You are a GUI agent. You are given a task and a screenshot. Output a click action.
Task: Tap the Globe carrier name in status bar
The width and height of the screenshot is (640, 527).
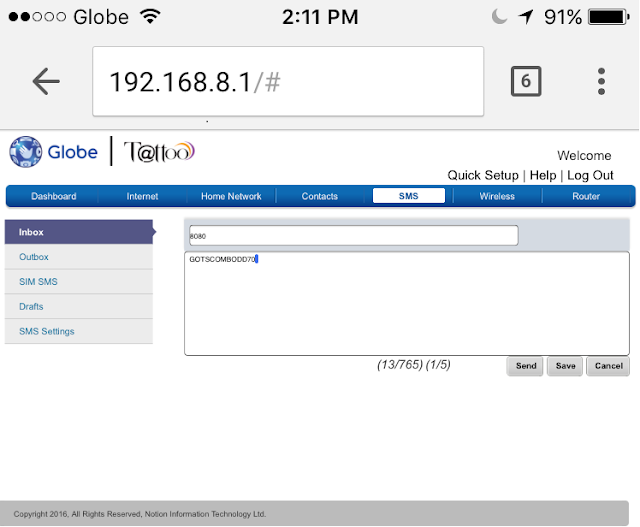101,17
